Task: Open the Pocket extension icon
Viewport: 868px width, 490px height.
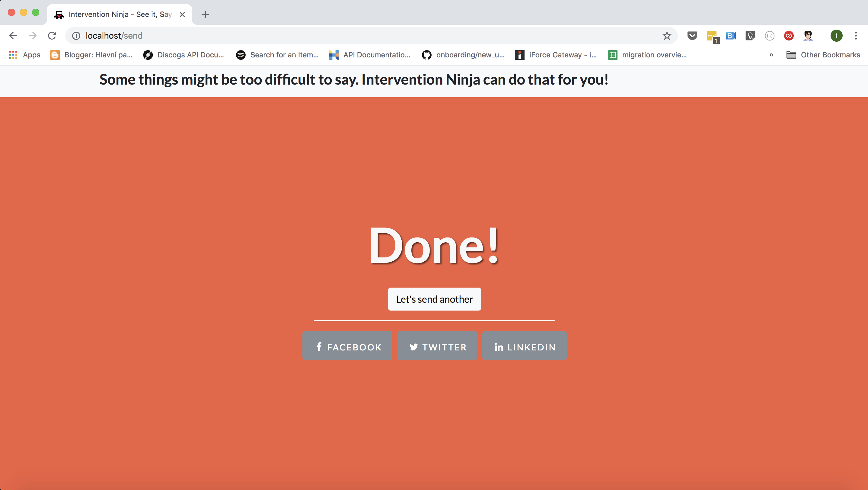Action: coord(692,35)
